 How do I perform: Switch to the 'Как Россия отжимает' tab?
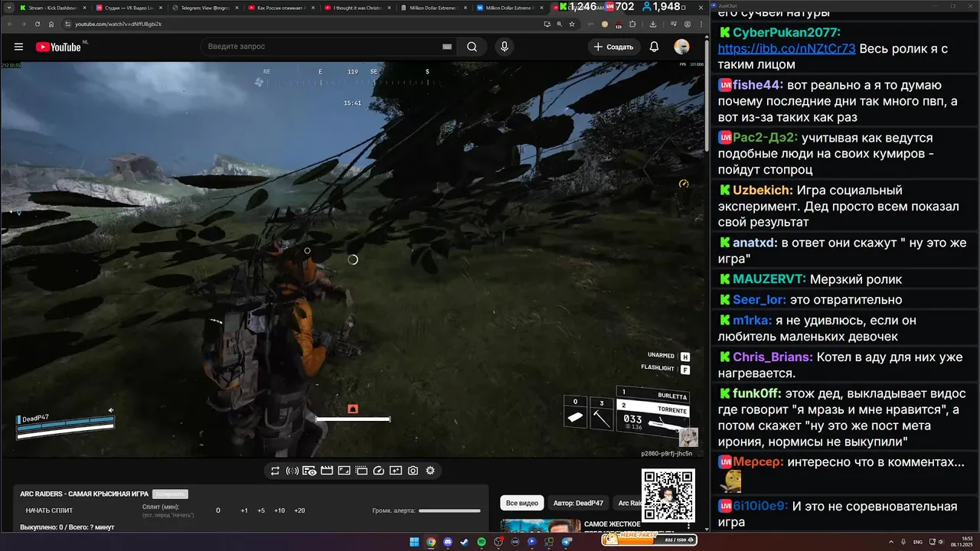(279, 8)
